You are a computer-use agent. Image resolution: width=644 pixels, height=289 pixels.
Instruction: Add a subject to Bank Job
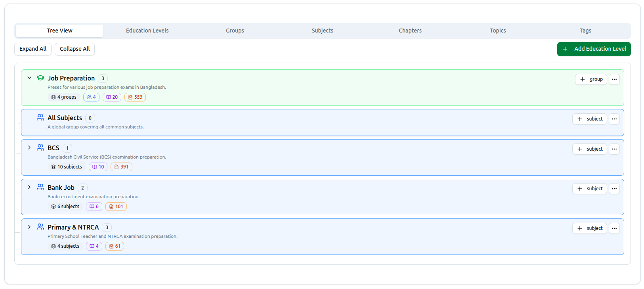590,189
